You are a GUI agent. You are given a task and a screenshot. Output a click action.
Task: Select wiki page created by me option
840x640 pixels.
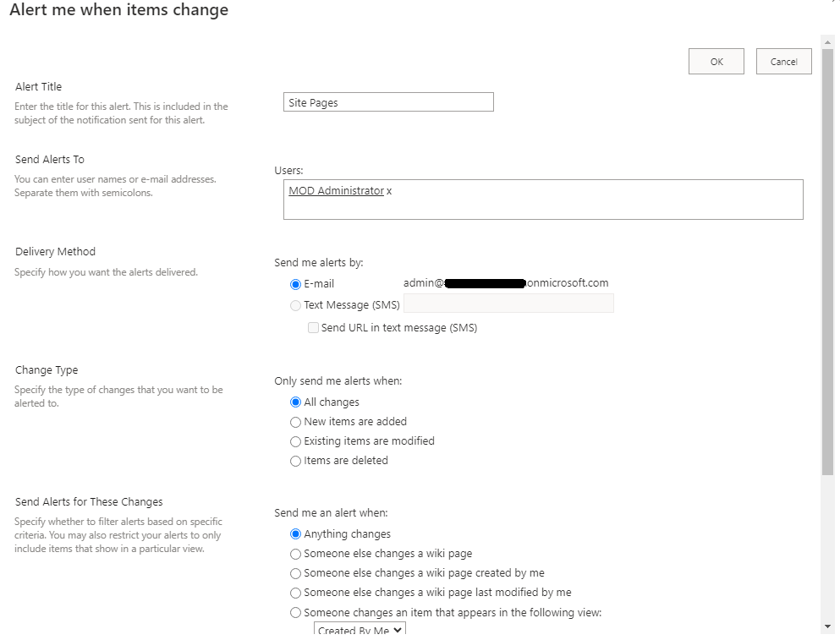(x=295, y=573)
